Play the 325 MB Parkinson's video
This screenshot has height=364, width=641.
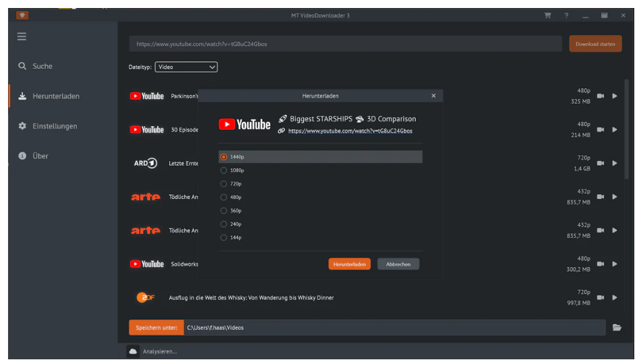coord(614,96)
